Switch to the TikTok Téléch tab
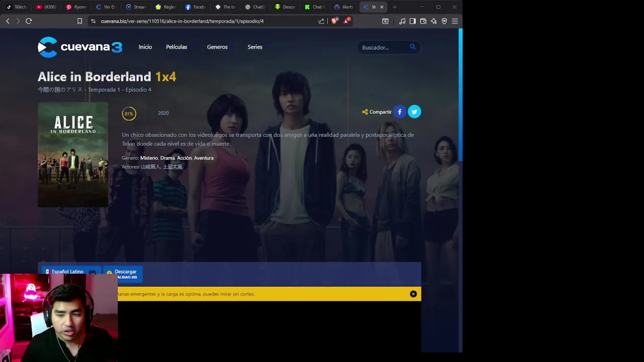 [16, 7]
